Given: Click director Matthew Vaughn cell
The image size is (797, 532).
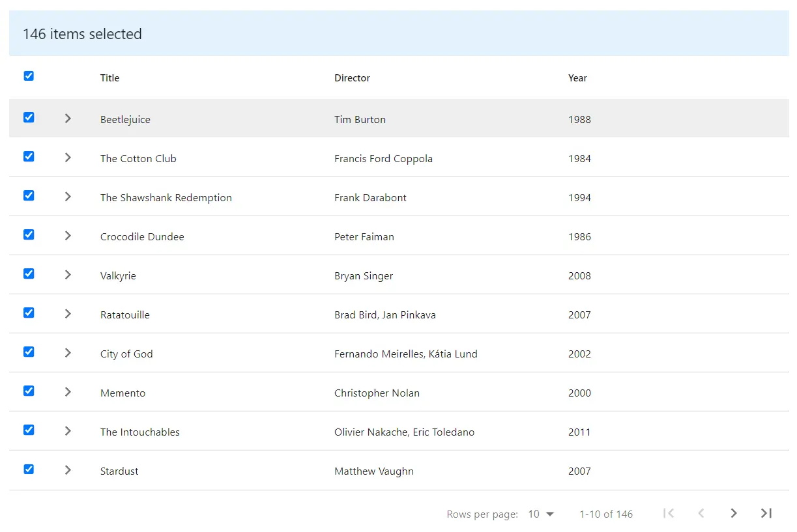Looking at the screenshot, I should pyautogui.click(x=374, y=471).
